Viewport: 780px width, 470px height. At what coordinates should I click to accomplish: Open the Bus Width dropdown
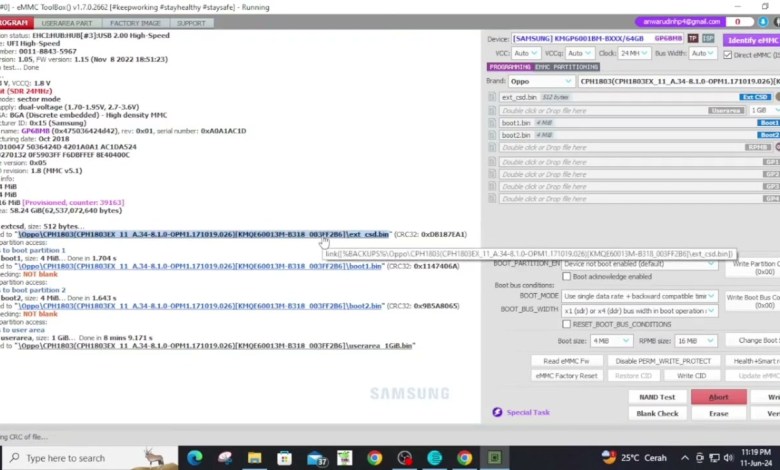(x=702, y=53)
